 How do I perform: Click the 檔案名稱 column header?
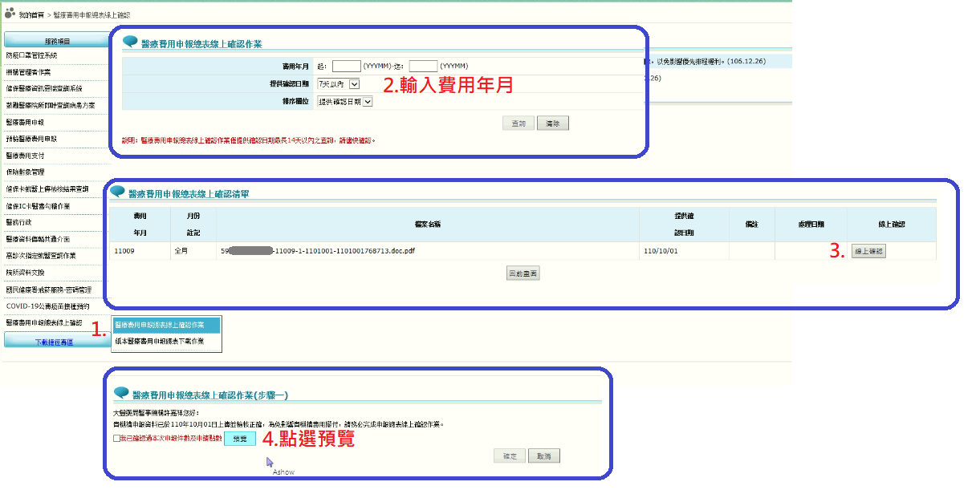click(427, 225)
